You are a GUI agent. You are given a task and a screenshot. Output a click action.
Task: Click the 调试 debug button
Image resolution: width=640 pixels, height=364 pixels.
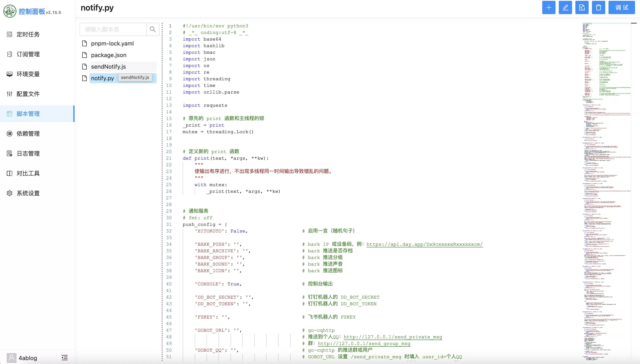622,7
